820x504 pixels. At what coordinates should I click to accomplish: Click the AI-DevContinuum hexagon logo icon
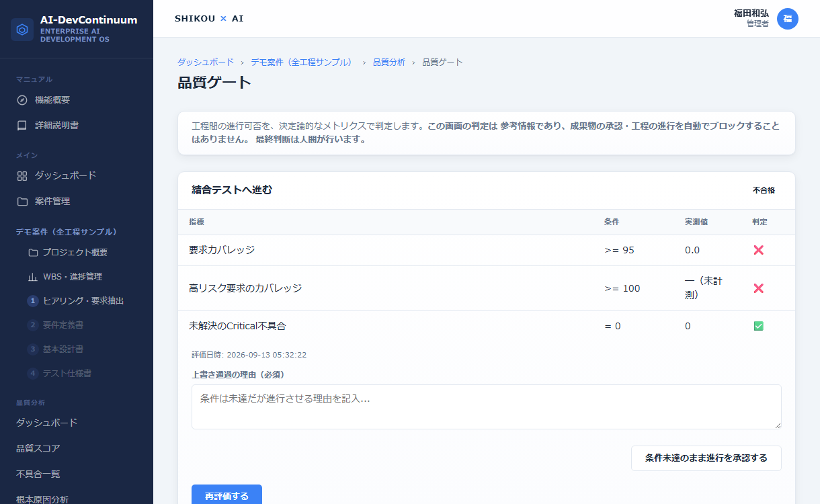pyautogui.click(x=22, y=30)
